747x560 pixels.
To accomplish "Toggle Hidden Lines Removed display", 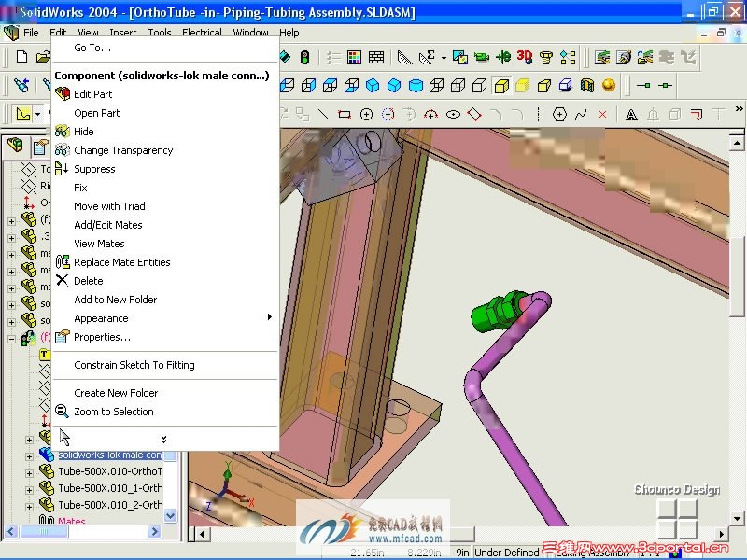I will [x=479, y=86].
